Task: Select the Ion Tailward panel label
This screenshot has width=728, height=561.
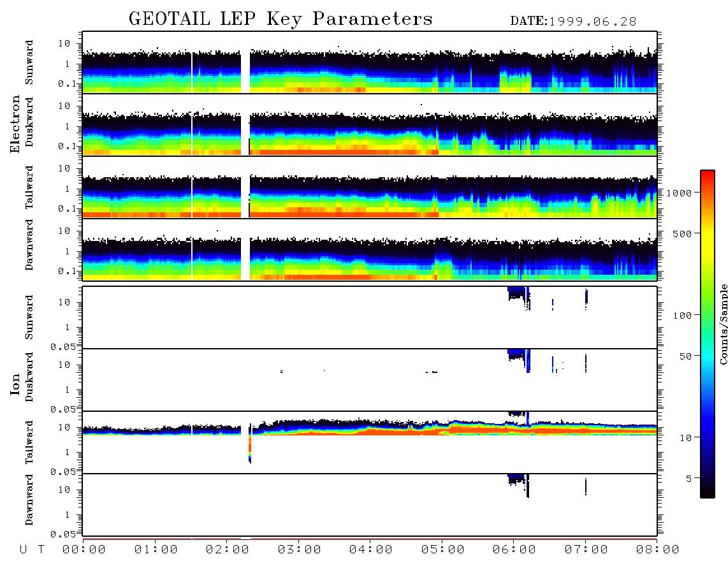Action: [29, 442]
